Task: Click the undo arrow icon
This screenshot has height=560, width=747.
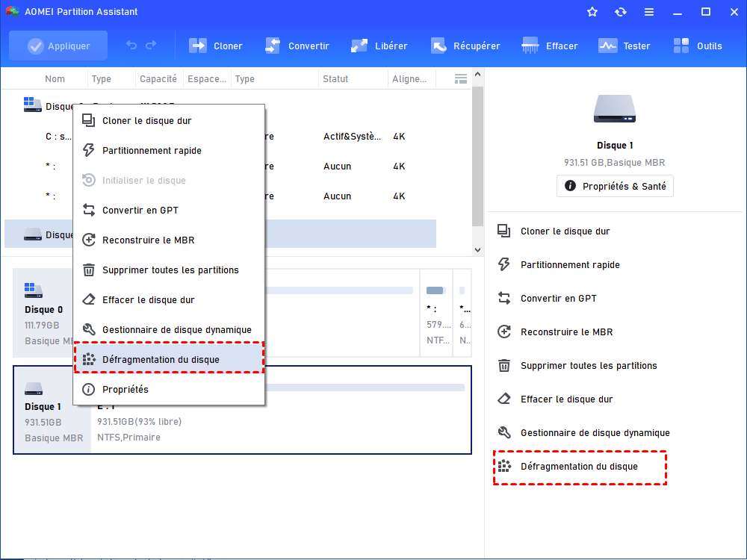Action: click(131, 46)
